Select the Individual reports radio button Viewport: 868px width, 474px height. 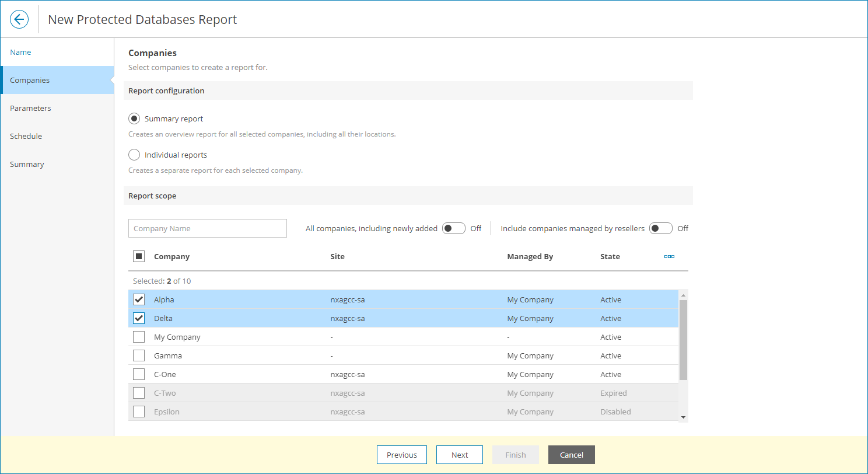point(134,155)
